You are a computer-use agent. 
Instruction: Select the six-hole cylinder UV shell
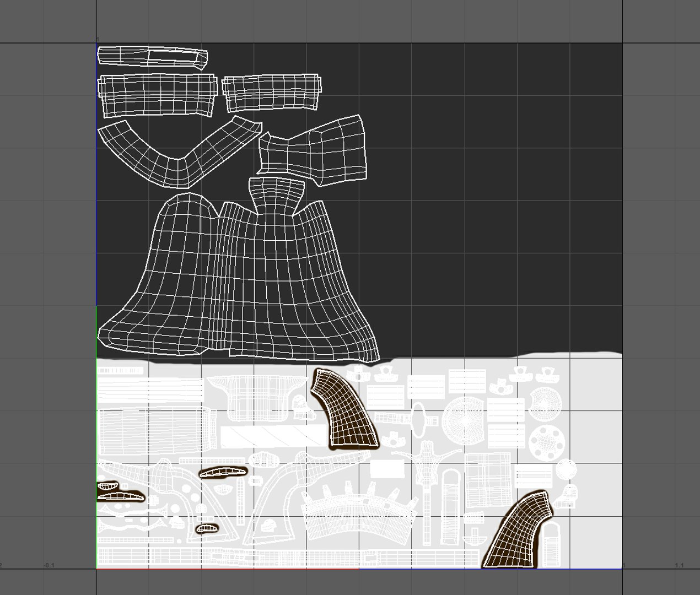(x=547, y=443)
